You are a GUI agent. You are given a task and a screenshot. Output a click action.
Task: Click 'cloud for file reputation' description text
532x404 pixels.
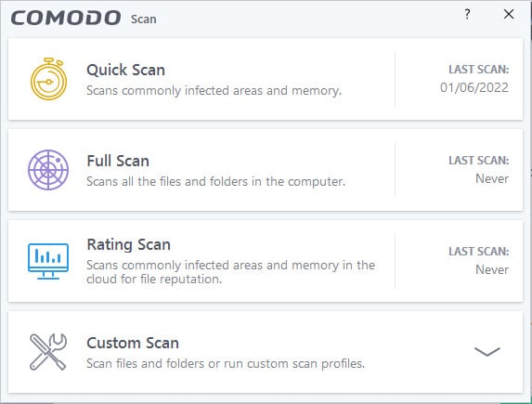click(x=154, y=279)
